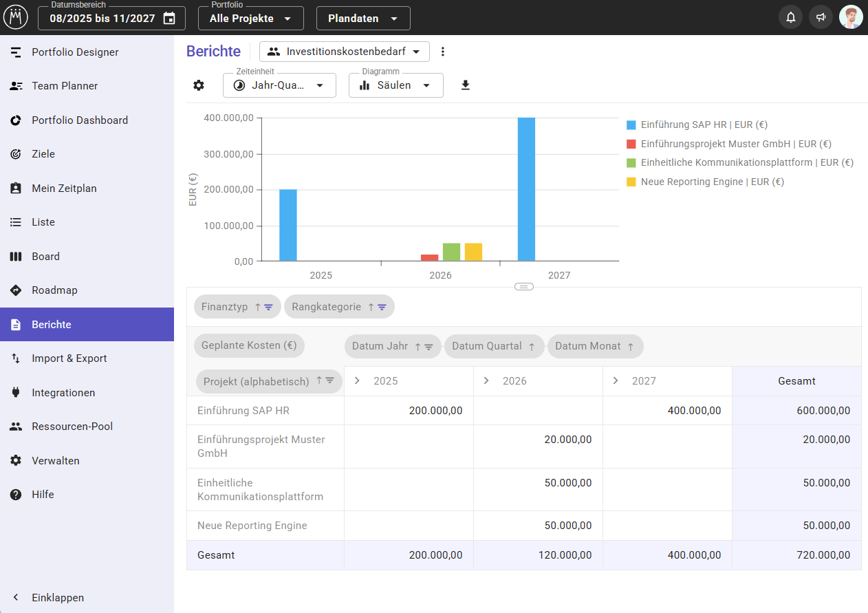This screenshot has width=868, height=613.
Task: Click the user profile avatar
Action: point(851,18)
